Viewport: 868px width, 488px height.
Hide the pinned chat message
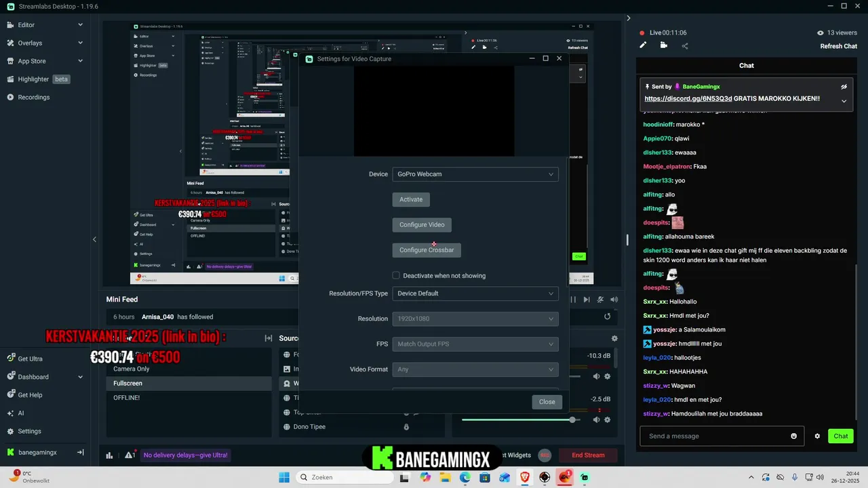point(844,87)
